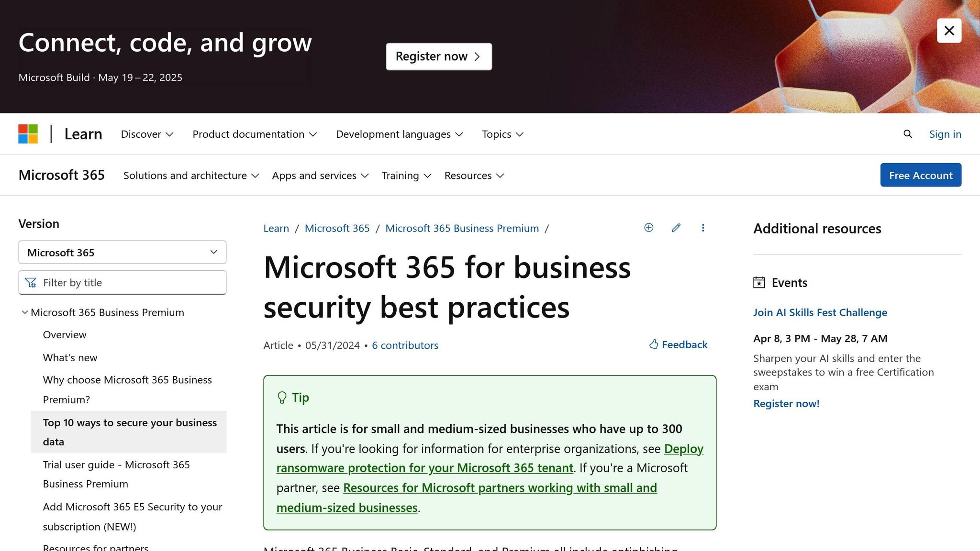Viewport: 980px width, 551px height.
Task: Click the 'Apr 8, 3 PM - May 28, 7 AM' text
Action: pyautogui.click(x=820, y=339)
